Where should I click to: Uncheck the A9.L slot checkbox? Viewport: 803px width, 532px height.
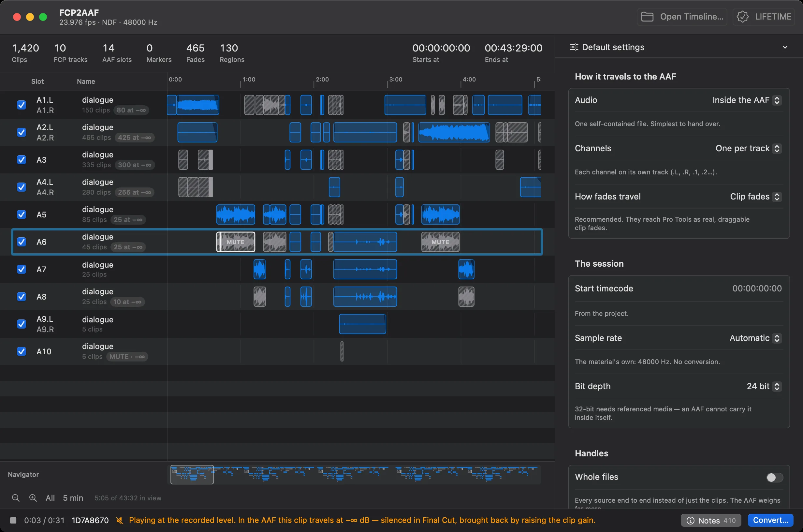tap(22, 324)
